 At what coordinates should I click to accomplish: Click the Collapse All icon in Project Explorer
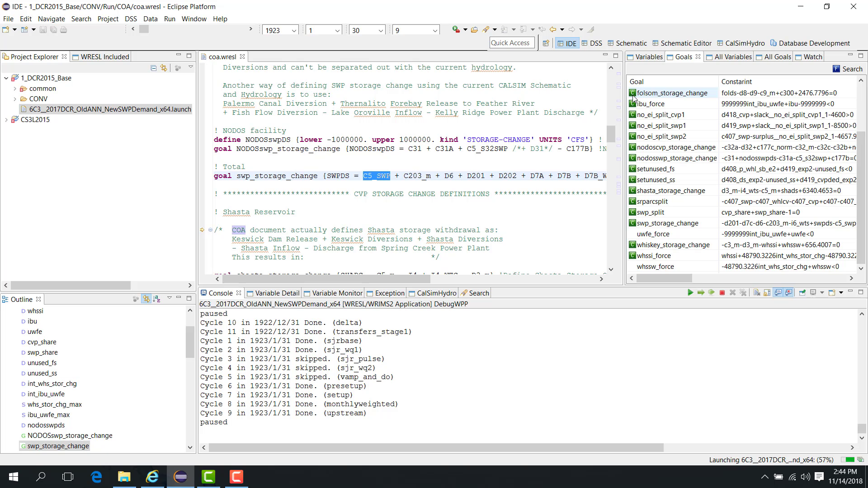pyautogui.click(x=154, y=68)
